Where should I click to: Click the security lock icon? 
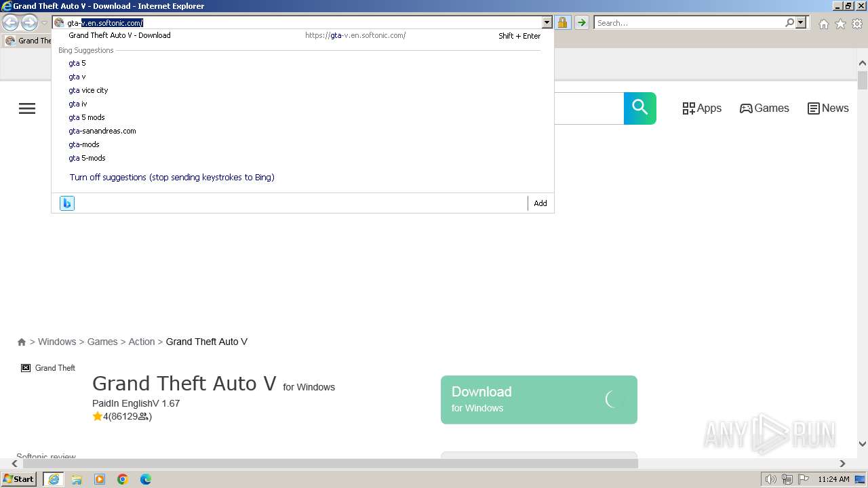pyautogui.click(x=563, y=22)
